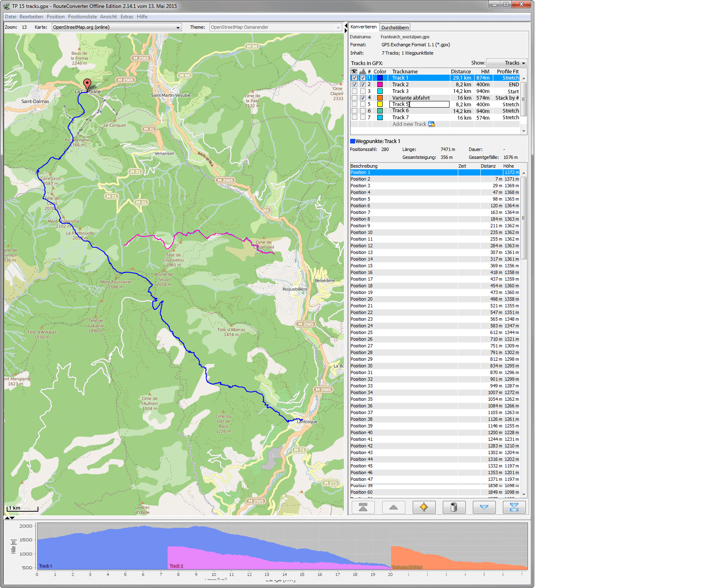712x588 pixels.
Task: Click the magenta color swatch of Track 2
Action: [380, 85]
